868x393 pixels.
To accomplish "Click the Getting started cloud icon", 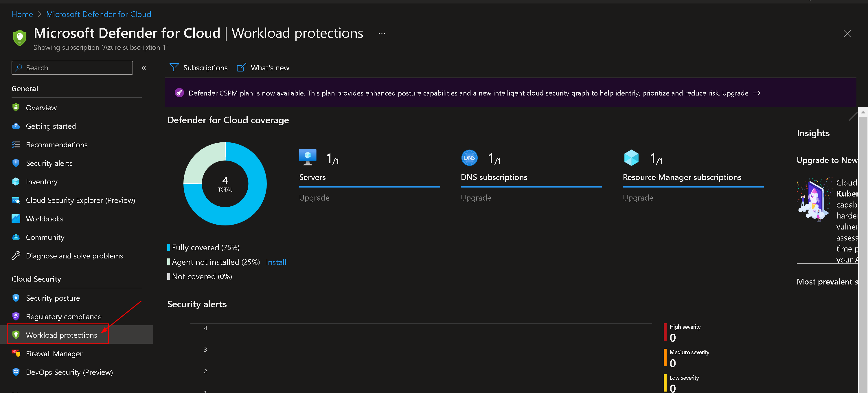I will point(16,126).
